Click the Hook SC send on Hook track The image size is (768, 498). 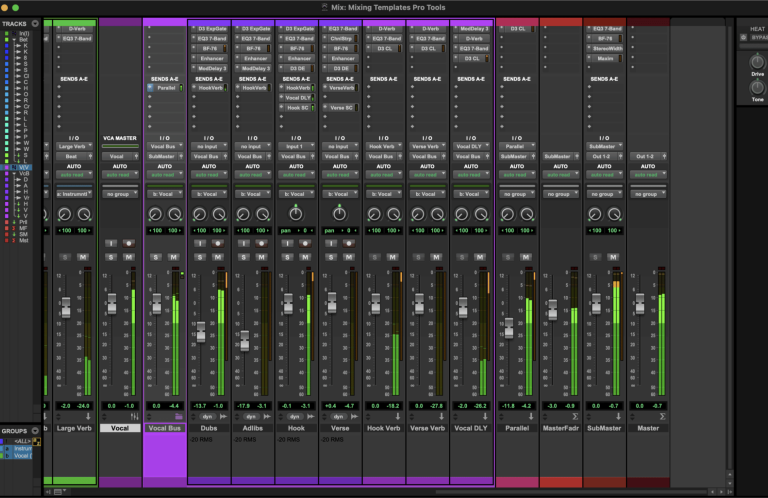click(298, 108)
